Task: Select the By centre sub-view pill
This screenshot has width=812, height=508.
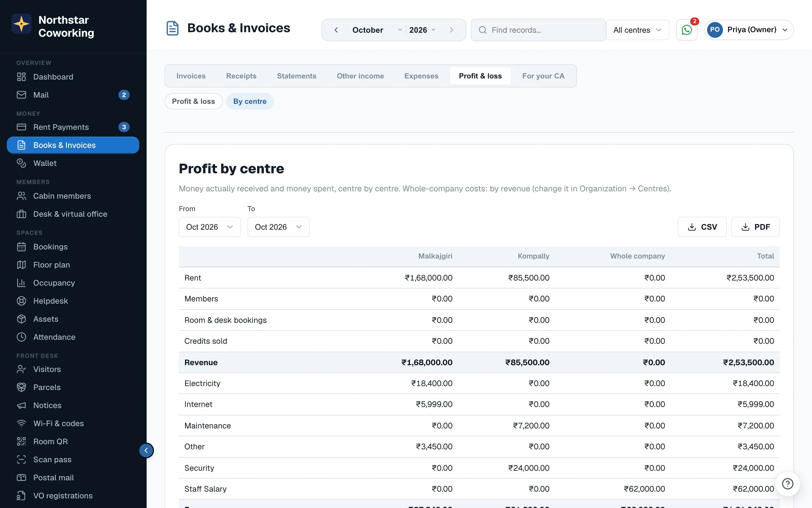Action: (x=250, y=101)
